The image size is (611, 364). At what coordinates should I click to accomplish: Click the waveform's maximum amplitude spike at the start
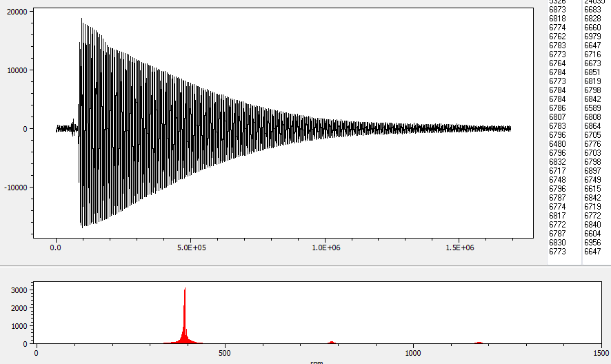pyautogui.click(x=81, y=21)
